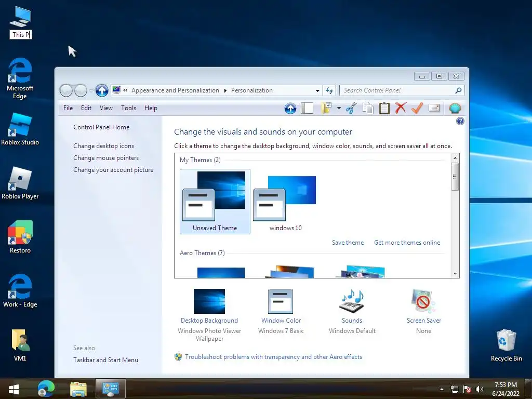
Task: Click the Refresh button beside address bar
Action: [329, 90]
